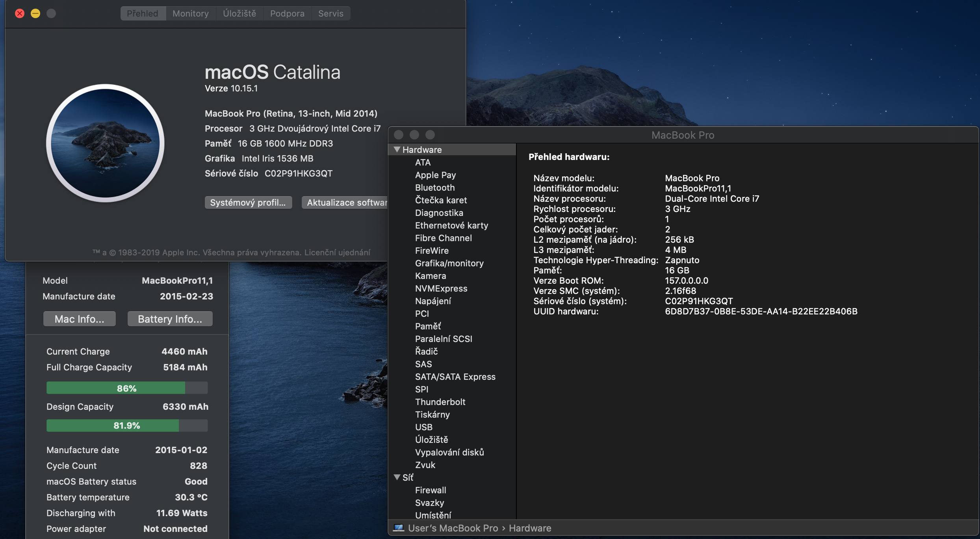Close the About This Mac window

tap(20, 13)
